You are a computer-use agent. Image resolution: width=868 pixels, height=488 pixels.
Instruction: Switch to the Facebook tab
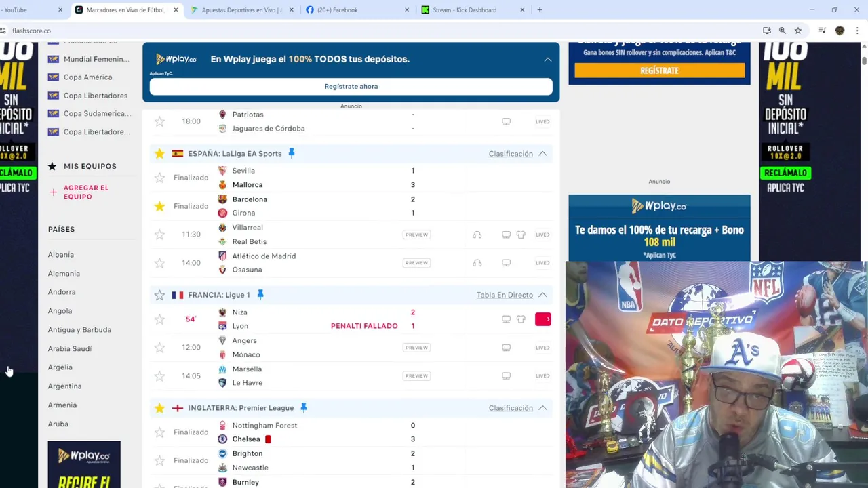pos(357,9)
